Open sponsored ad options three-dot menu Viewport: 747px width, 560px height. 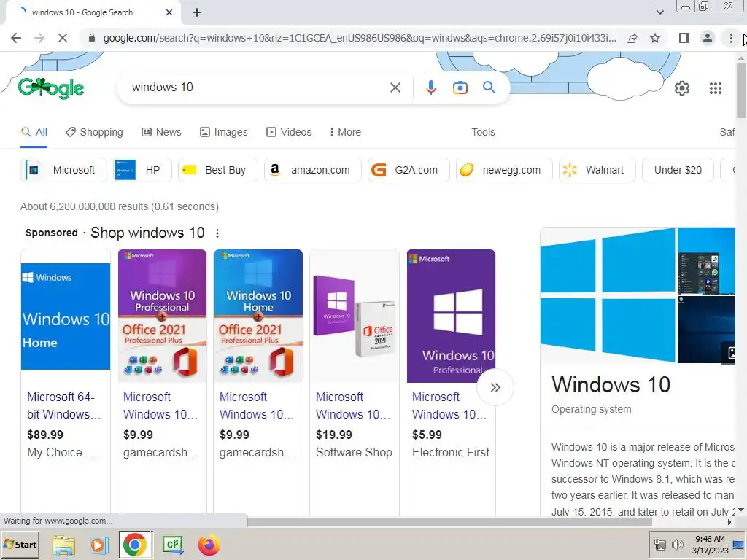[217, 233]
